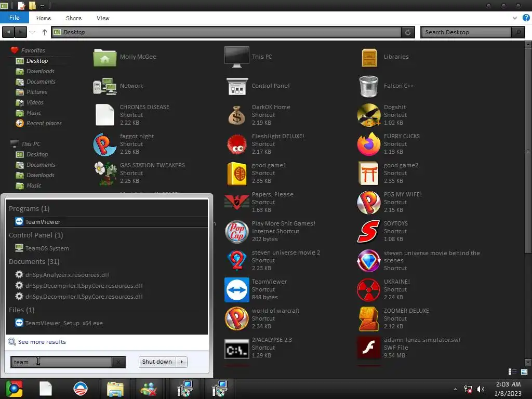The image size is (532, 399).
Task: Select the good game1 mahjong tile icon
Action: point(237,174)
